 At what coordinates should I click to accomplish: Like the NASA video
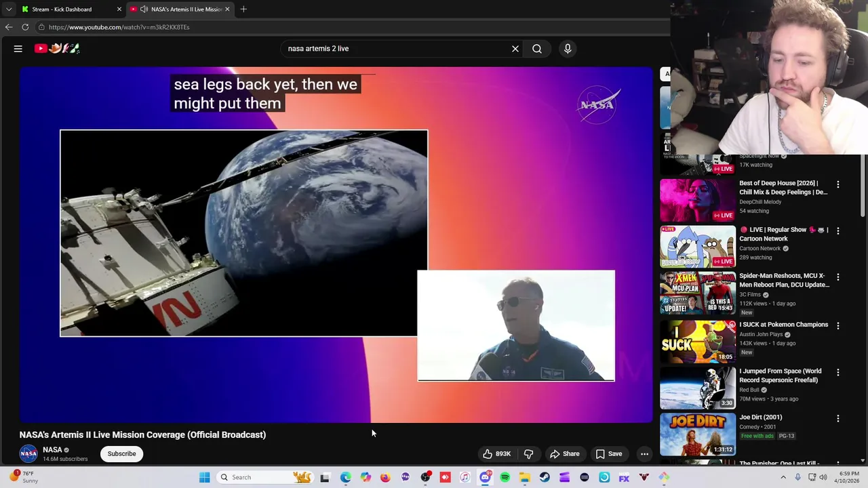tap(496, 454)
